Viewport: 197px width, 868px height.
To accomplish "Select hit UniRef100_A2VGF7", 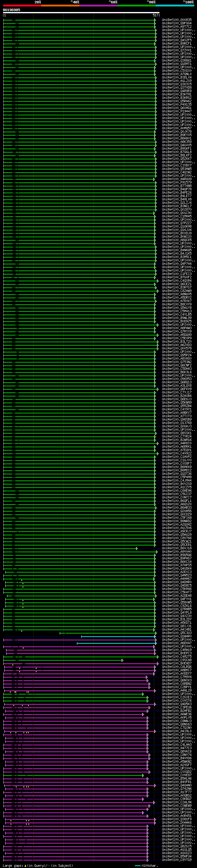I will [176, 765].
